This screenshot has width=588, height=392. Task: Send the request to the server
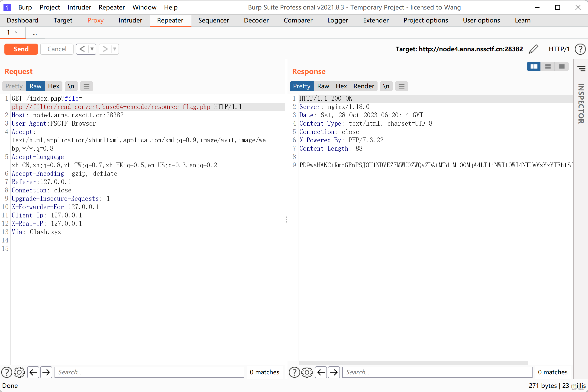(21, 49)
